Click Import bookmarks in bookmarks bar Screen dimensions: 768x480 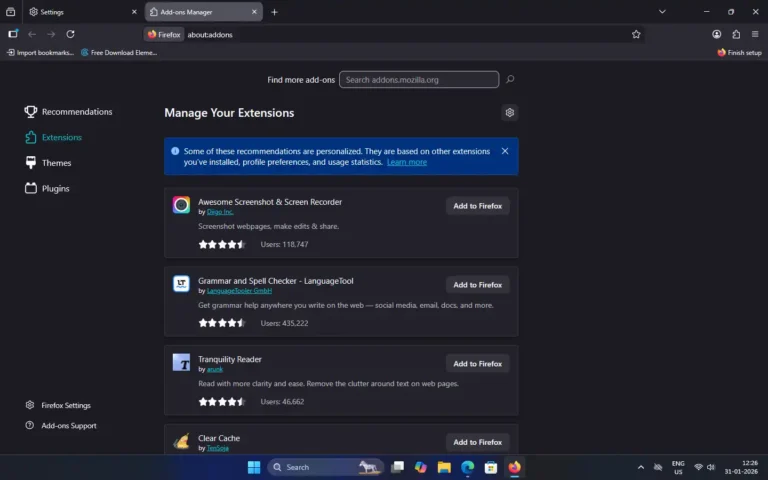40,52
